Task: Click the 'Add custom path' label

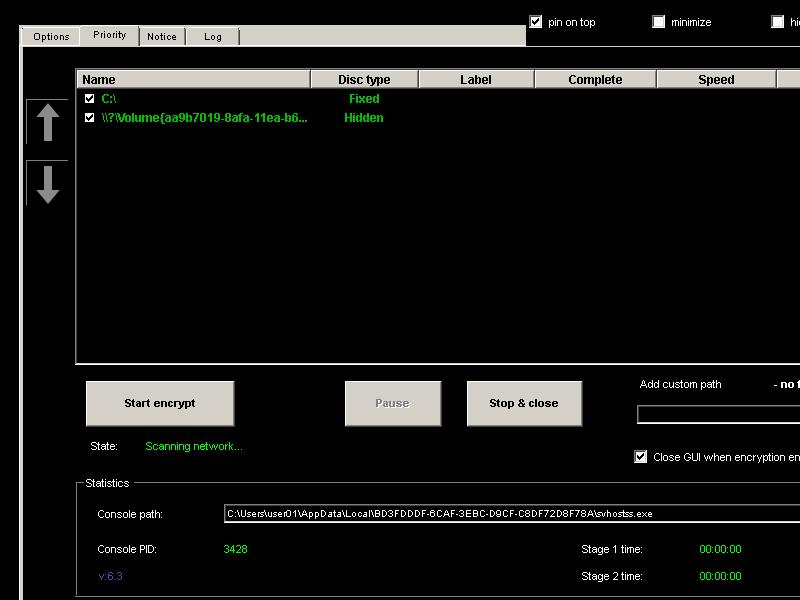Action: [681, 384]
